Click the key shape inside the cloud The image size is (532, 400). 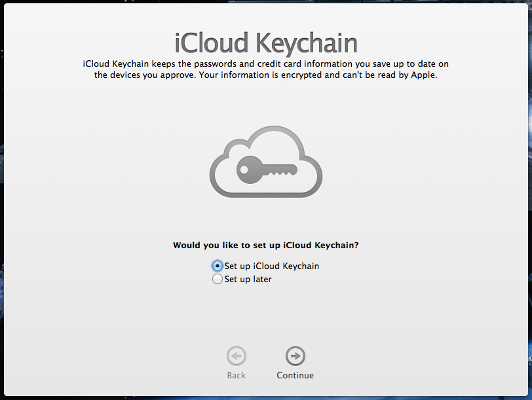coord(267,170)
